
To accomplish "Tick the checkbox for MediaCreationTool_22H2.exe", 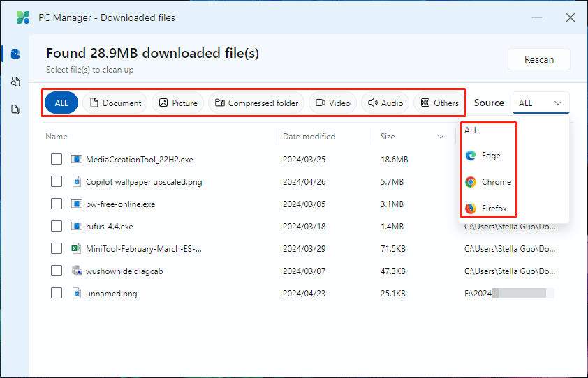I will [57, 159].
